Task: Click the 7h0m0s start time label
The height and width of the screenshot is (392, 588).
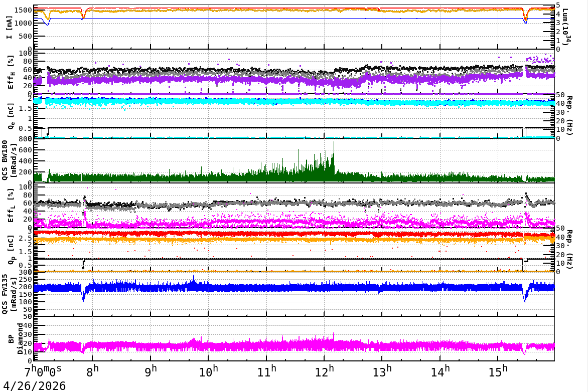Action: [x=43, y=371]
